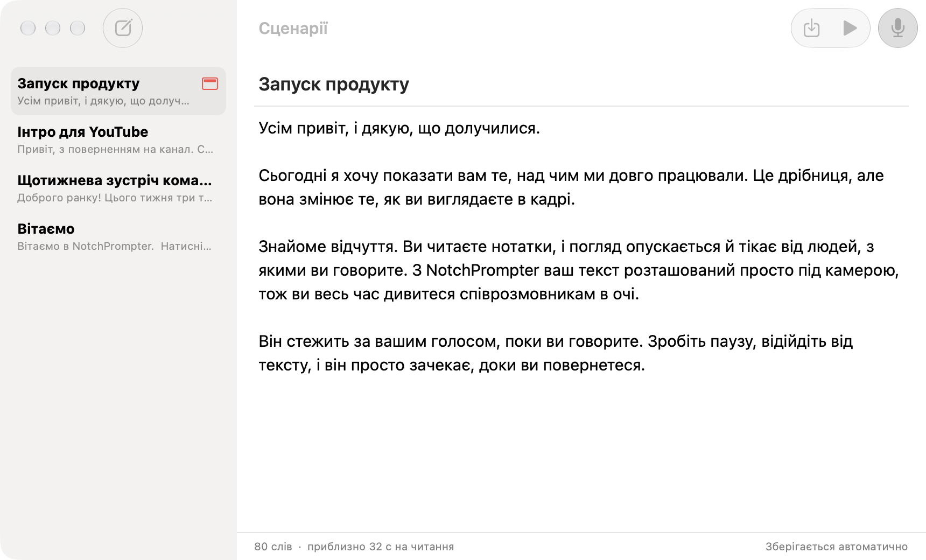
Task: Minimize the window with the middle traffic light
Action: (53, 28)
